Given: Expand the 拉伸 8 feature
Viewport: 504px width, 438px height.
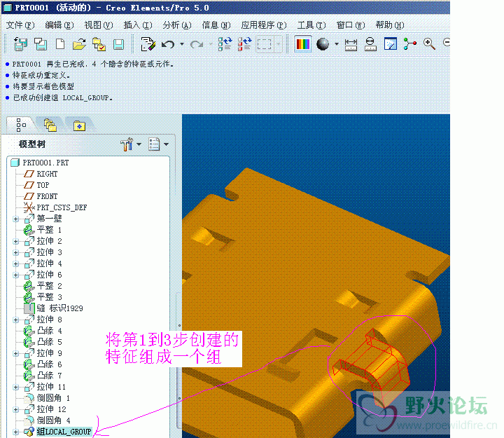Looking at the screenshot, I should point(15,320).
